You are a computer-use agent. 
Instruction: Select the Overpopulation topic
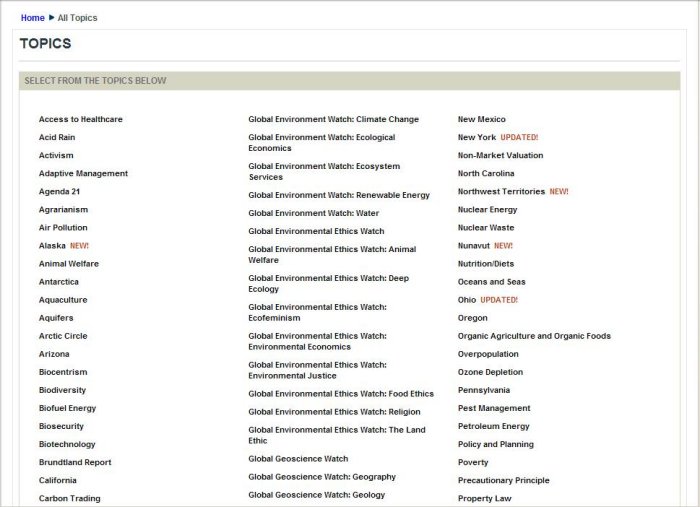488,354
